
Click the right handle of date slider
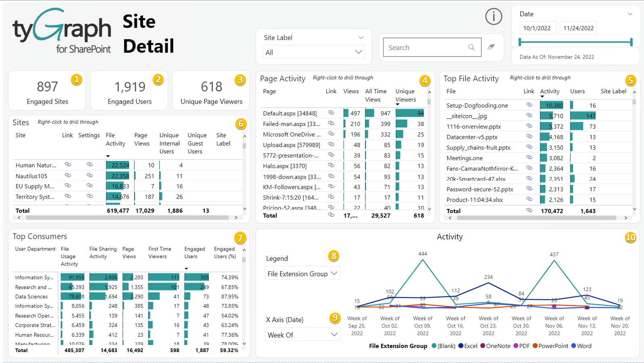coord(631,42)
